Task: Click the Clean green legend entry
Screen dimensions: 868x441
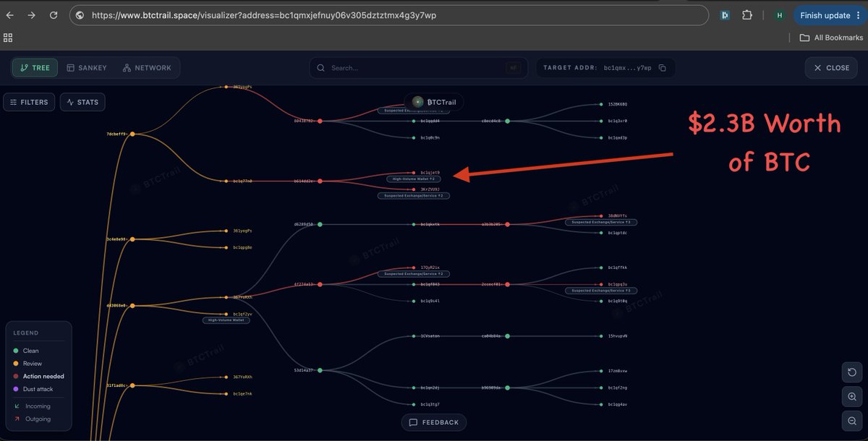Action: click(26, 351)
